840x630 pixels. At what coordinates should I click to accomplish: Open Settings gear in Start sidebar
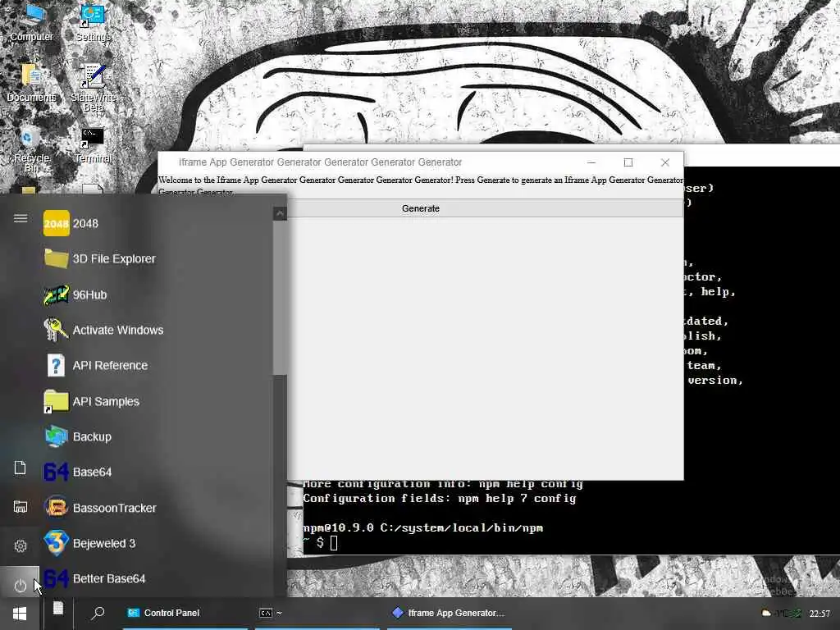pos(21,546)
